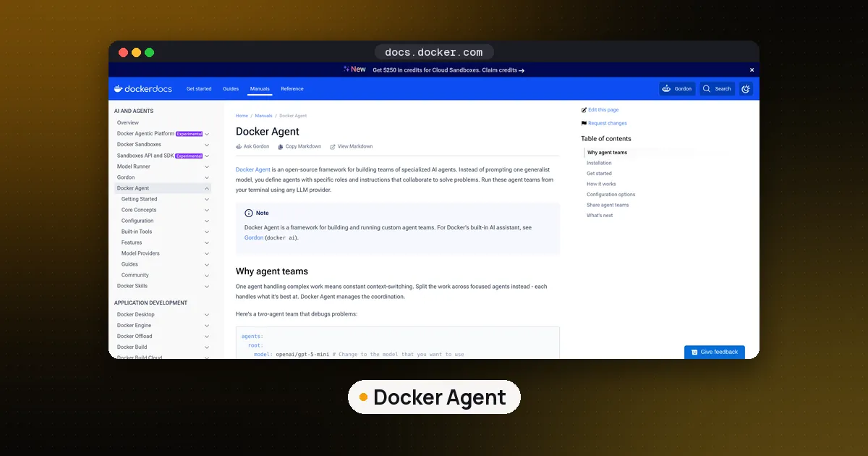The image size is (868, 456).
Task: Click the Claim credits banner link
Action: tap(503, 70)
